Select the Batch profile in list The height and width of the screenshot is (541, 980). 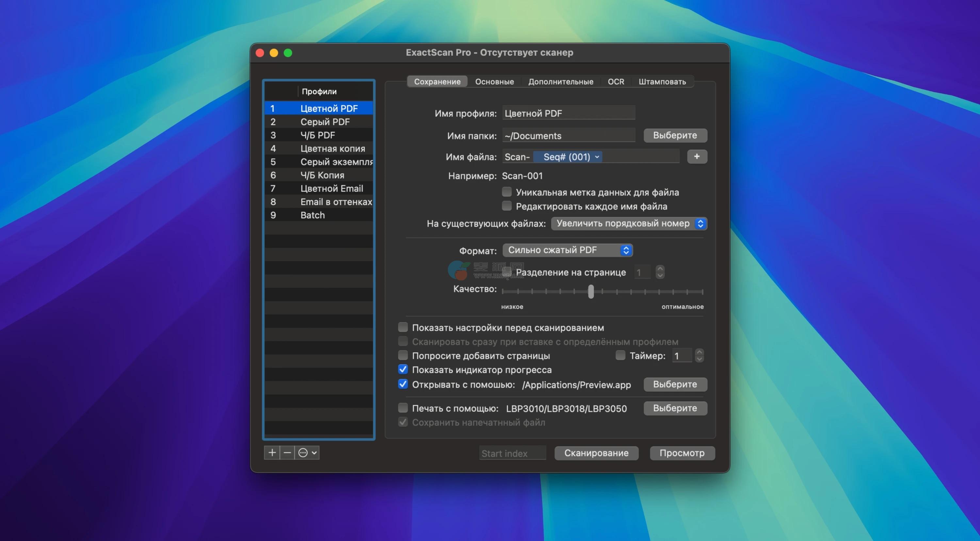click(313, 215)
